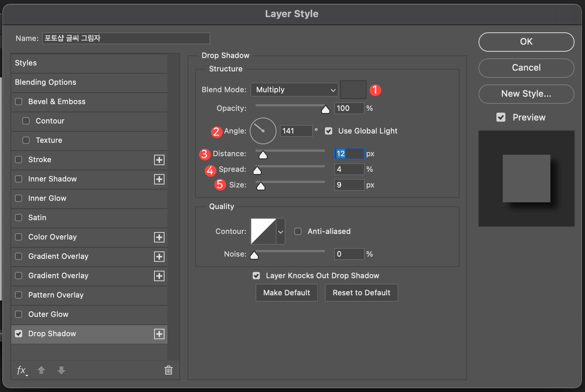
Task: Click plus icon on first Gradient Overlay row
Action: [x=159, y=257]
